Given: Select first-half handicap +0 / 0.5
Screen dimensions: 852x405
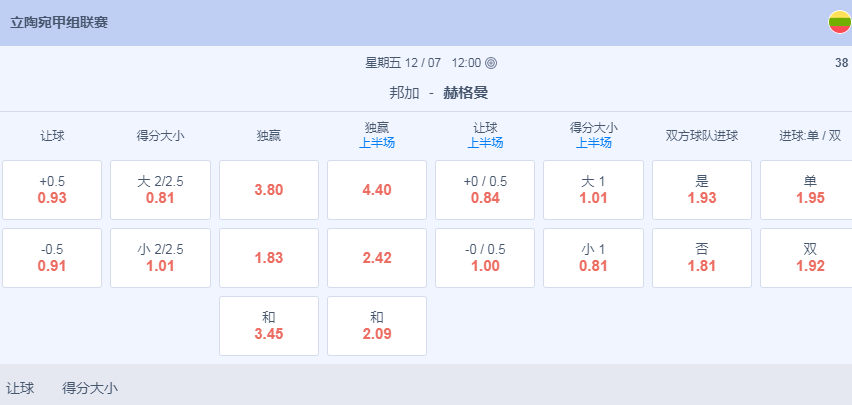Looking at the screenshot, I should (485, 190).
